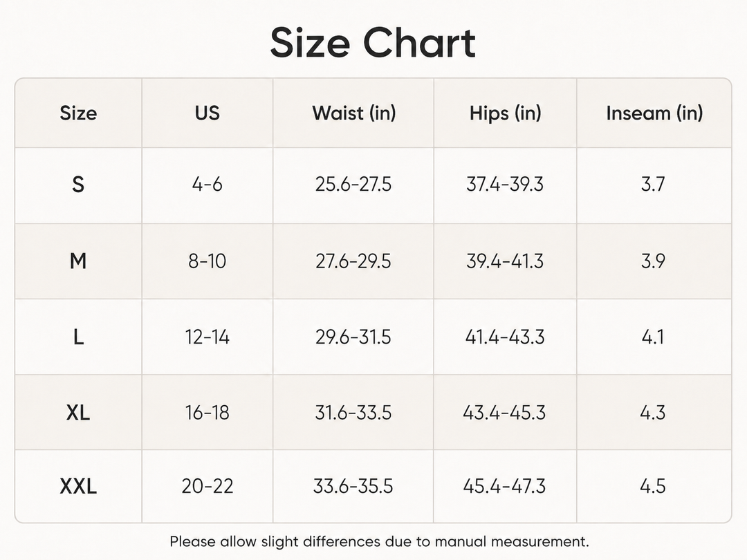Select the Size column header
This screenshot has width=747, height=560.
(x=78, y=113)
